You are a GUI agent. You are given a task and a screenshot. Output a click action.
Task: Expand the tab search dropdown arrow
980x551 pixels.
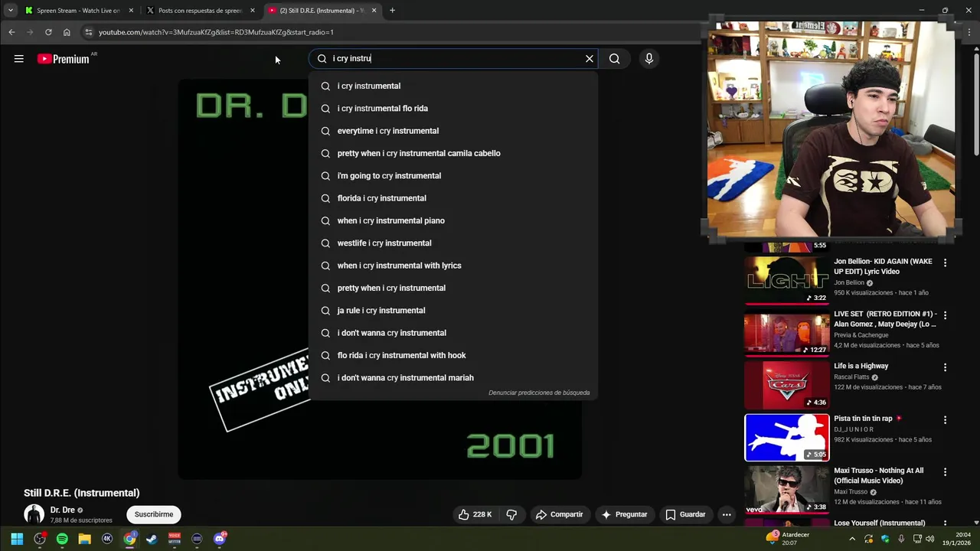pyautogui.click(x=10, y=11)
